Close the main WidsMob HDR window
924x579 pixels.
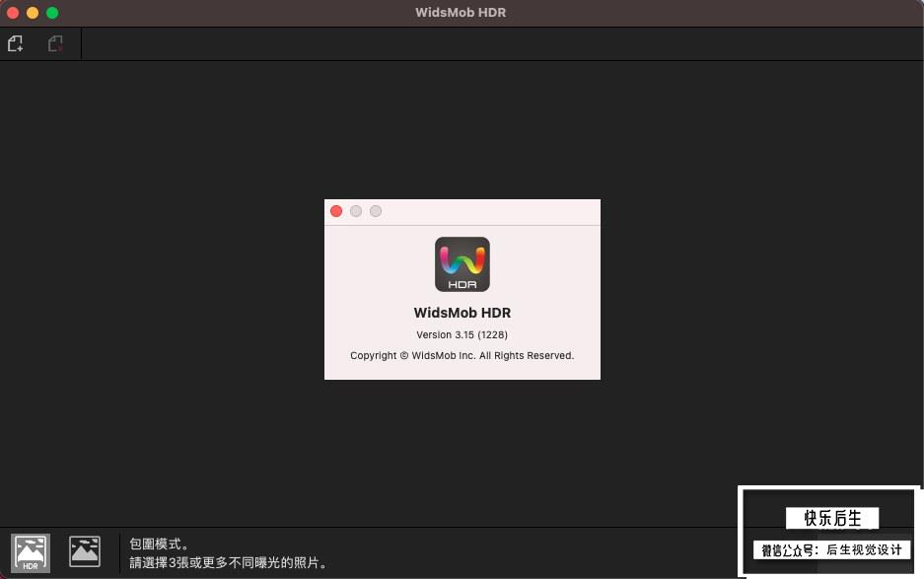[x=13, y=13]
